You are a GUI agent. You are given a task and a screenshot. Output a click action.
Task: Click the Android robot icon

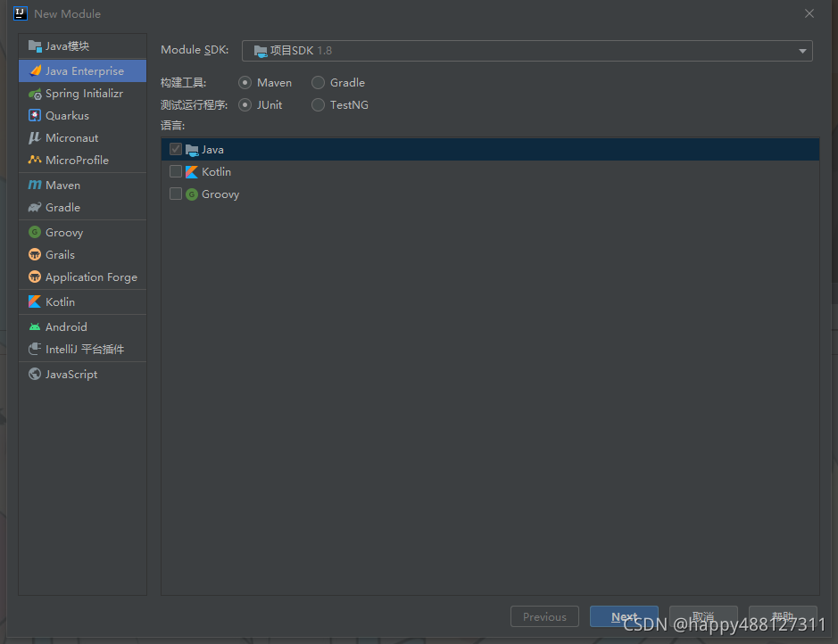[x=35, y=326]
